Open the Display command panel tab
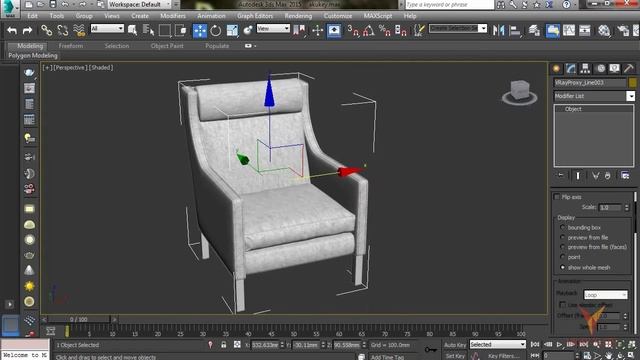Viewport: 640px width, 360px height. point(614,69)
